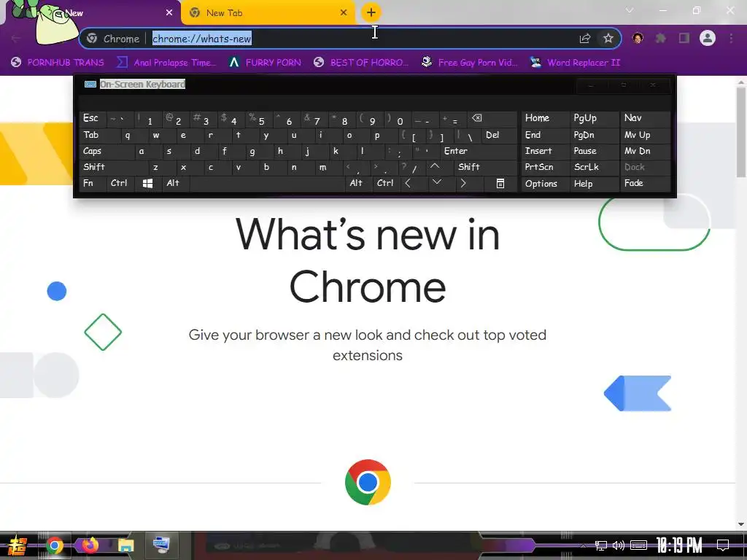This screenshot has width=747, height=560.
Task: Click the pinned avatar extension icon
Action: 638,38
